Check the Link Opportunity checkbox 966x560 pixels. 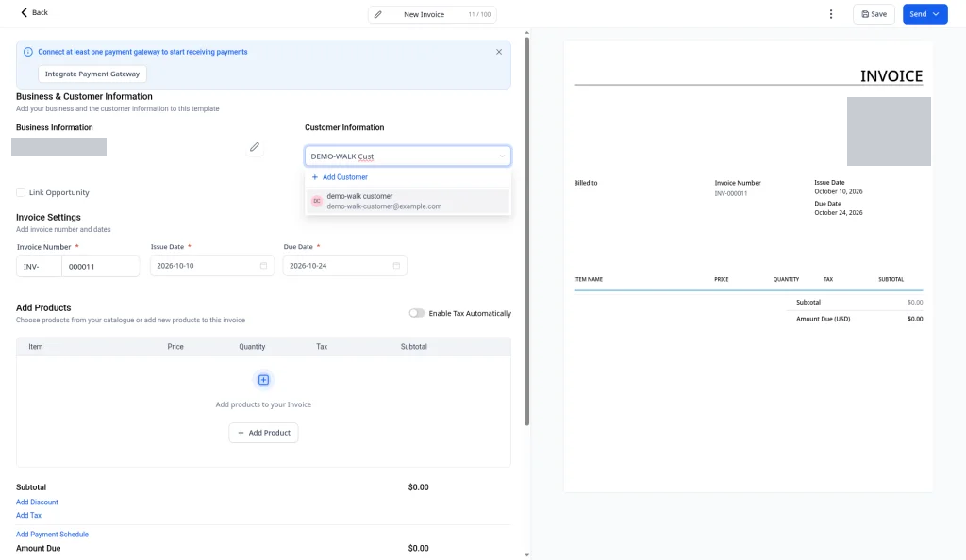point(21,192)
